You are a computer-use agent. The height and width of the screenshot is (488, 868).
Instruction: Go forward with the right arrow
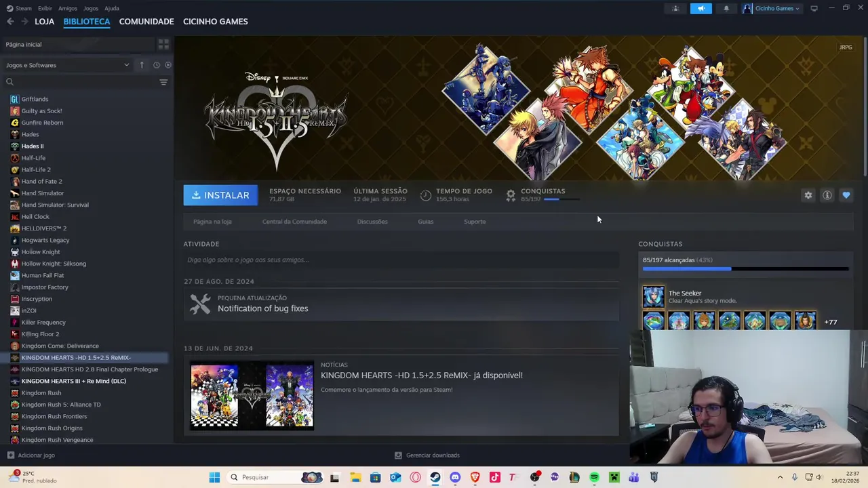[x=24, y=22]
